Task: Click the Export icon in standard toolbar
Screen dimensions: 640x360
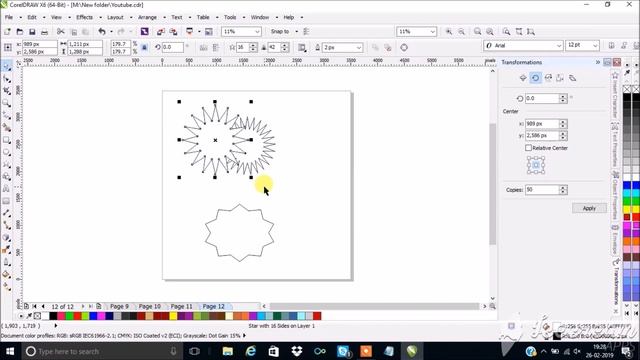Action: (173, 31)
